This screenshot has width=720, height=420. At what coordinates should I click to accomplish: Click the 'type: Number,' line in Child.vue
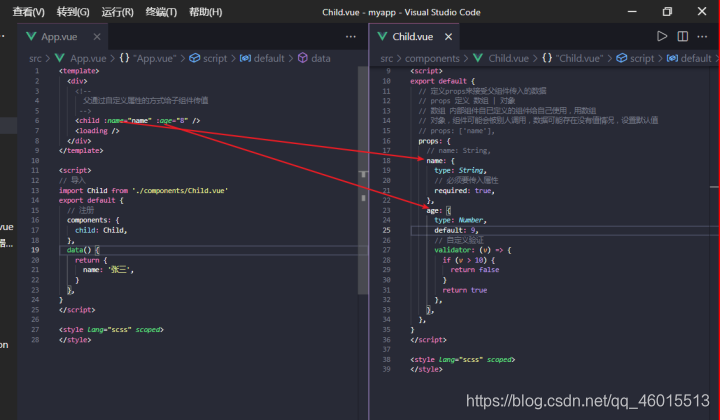[460, 220]
